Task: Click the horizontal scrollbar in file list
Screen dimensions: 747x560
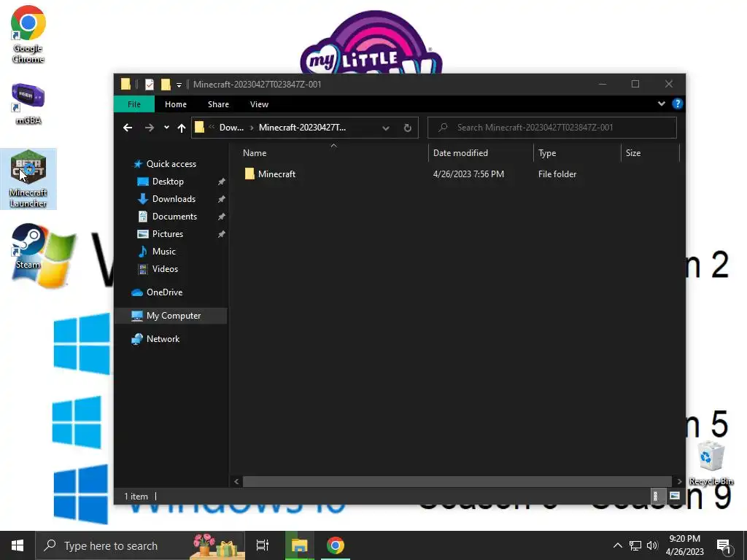Action: (x=457, y=481)
